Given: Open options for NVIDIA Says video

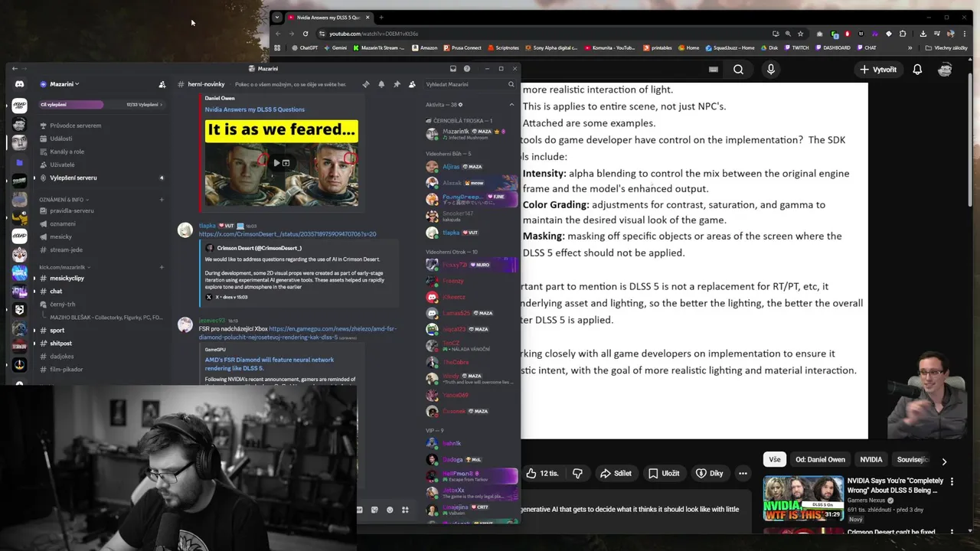Looking at the screenshot, I should pos(952,482).
